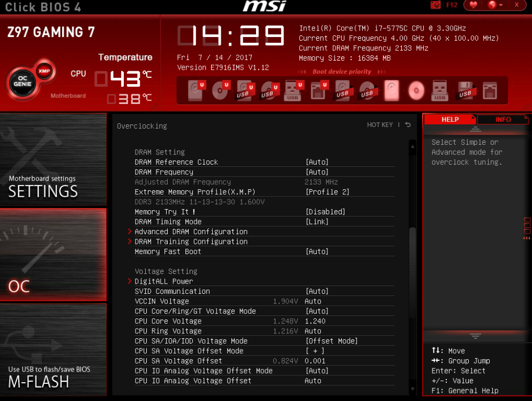Close the BIOS with the X button
Viewport: 532px width, 401px height.
click(516, 5)
